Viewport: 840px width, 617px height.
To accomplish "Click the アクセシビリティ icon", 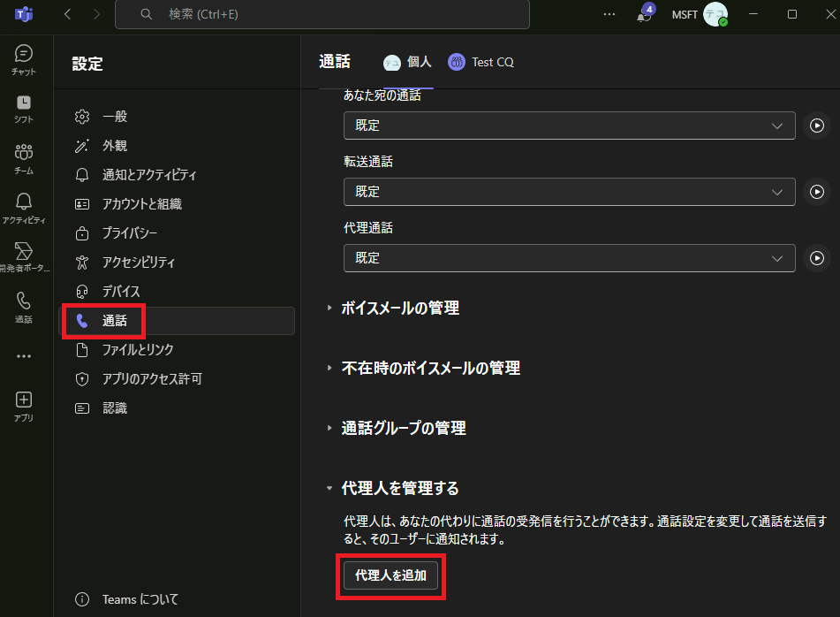I will 82,263.
